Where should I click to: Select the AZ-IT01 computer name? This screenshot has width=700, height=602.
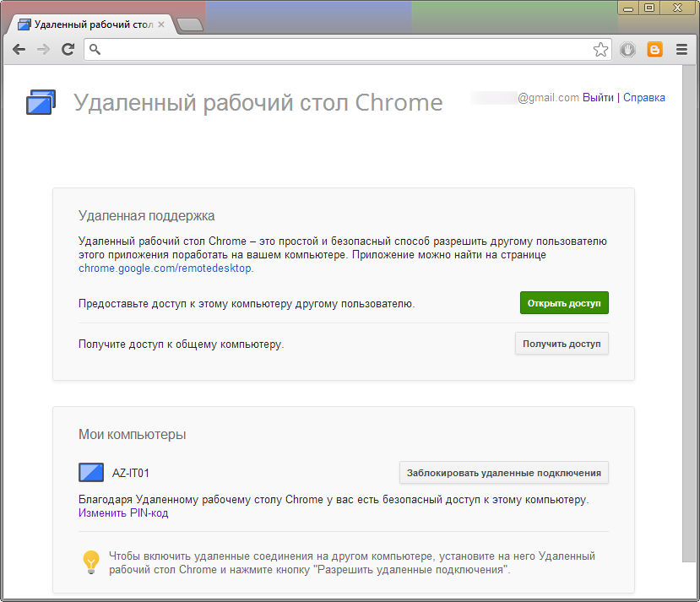coord(130,473)
